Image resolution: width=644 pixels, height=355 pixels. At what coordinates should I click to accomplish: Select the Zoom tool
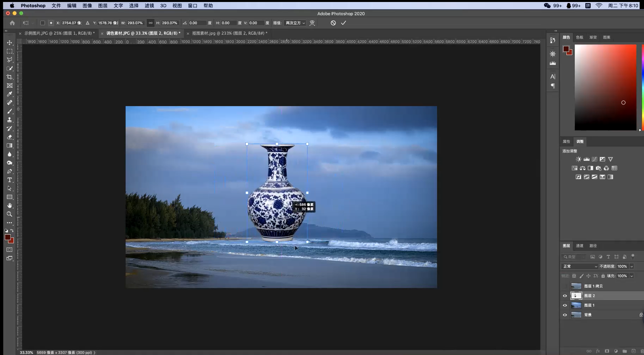[10, 214]
